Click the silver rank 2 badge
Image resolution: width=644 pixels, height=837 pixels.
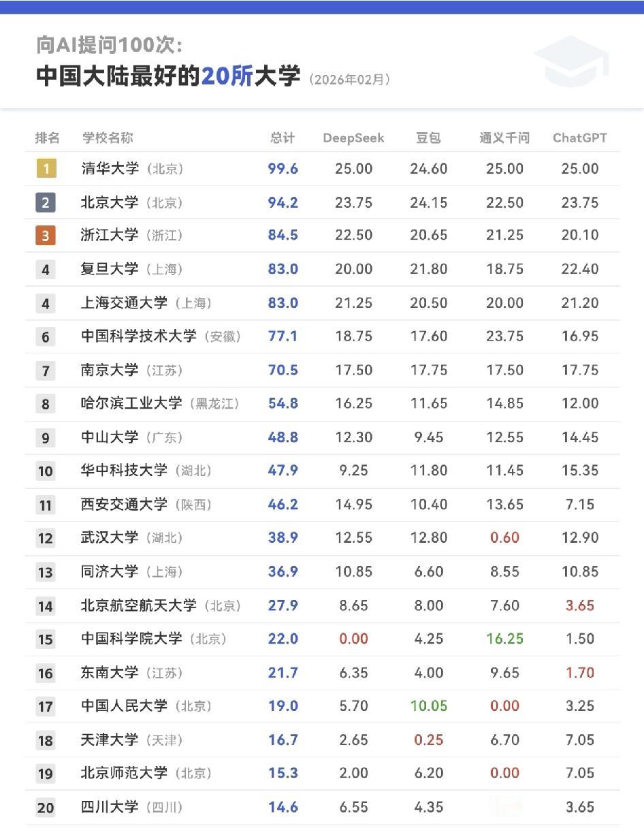pyautogui.click(x=45, y=202)
